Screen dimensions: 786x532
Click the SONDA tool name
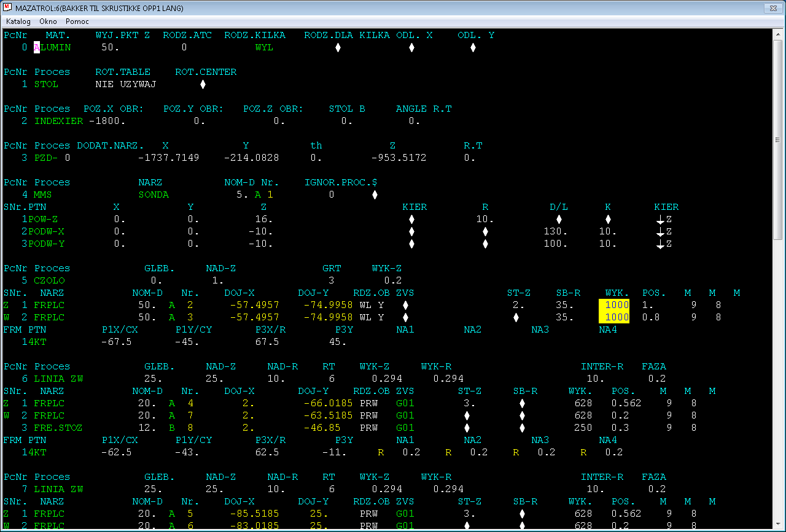tap(154, 195)
